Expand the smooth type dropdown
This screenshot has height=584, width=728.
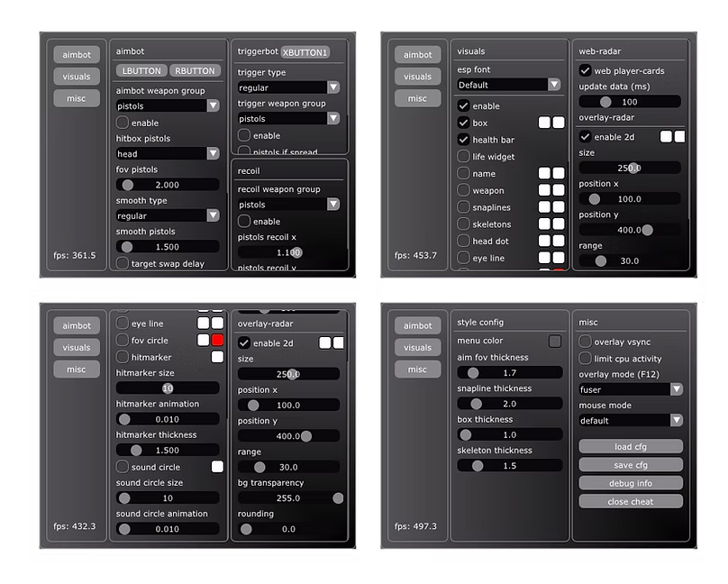[x=168, y=215]
